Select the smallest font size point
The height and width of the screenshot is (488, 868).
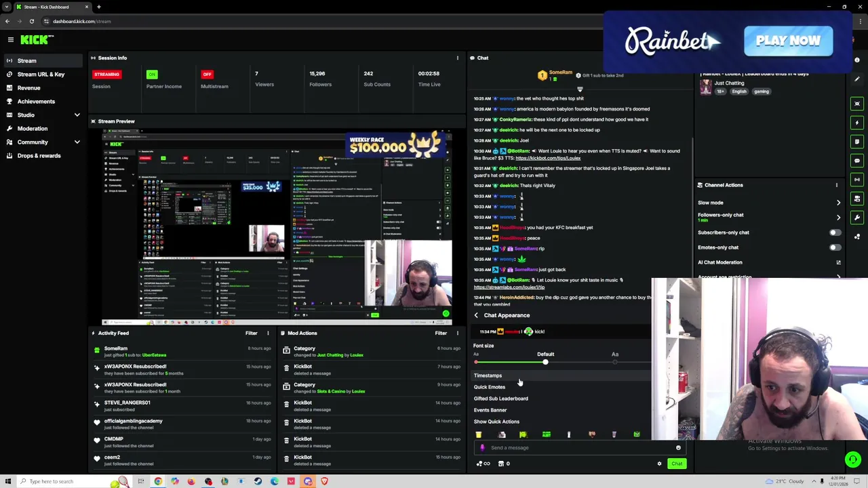point(476,362)
